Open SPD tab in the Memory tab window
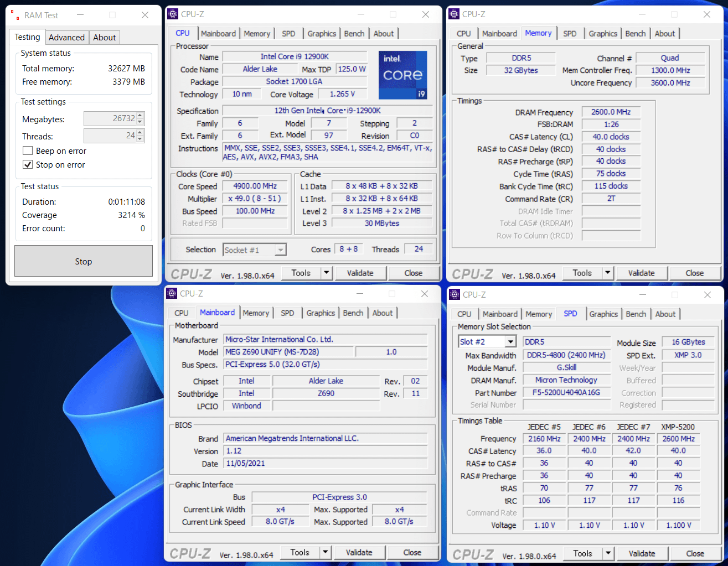 pyautogui.click(x=570, y=34)
